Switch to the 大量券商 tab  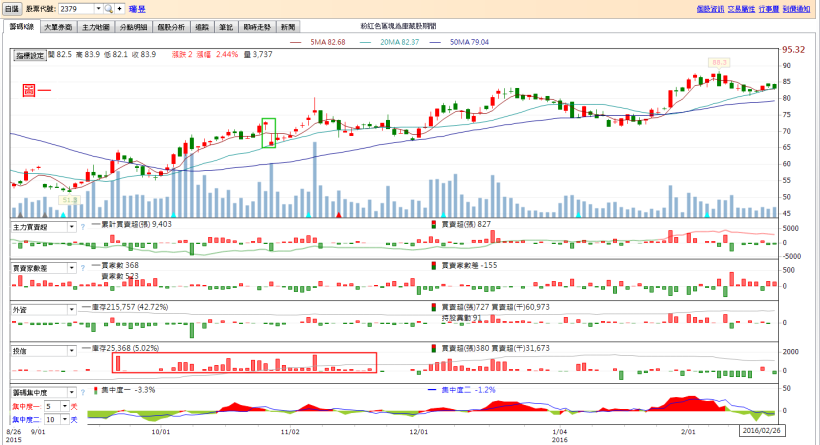coord(58,27)
